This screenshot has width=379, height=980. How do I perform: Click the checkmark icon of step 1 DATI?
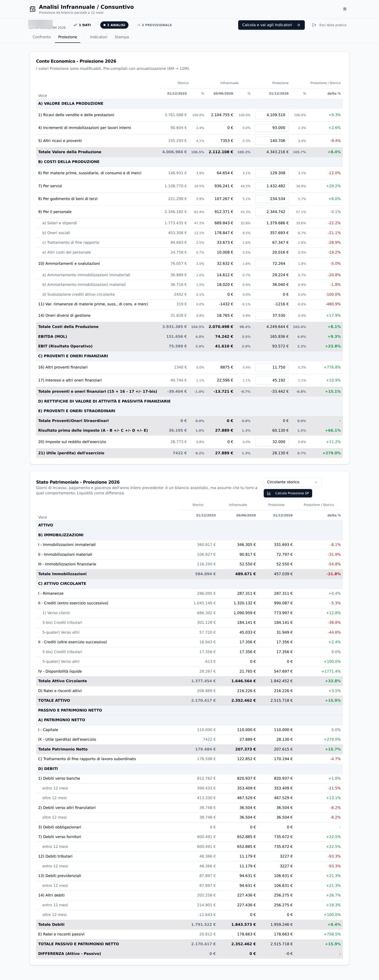coord(75,25)
